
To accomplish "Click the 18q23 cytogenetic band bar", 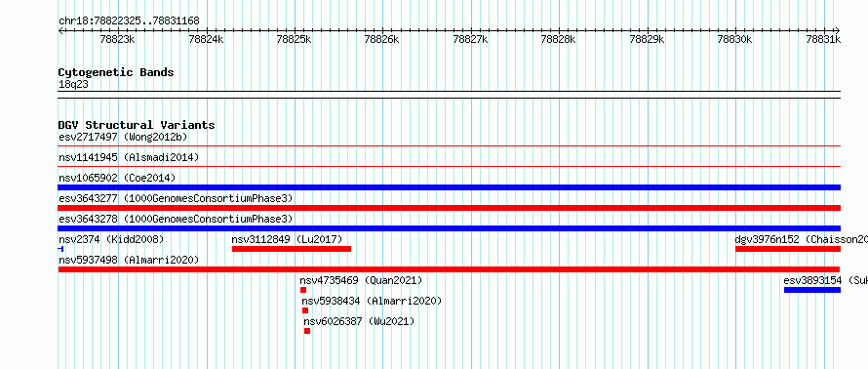I will click(450, 95).
